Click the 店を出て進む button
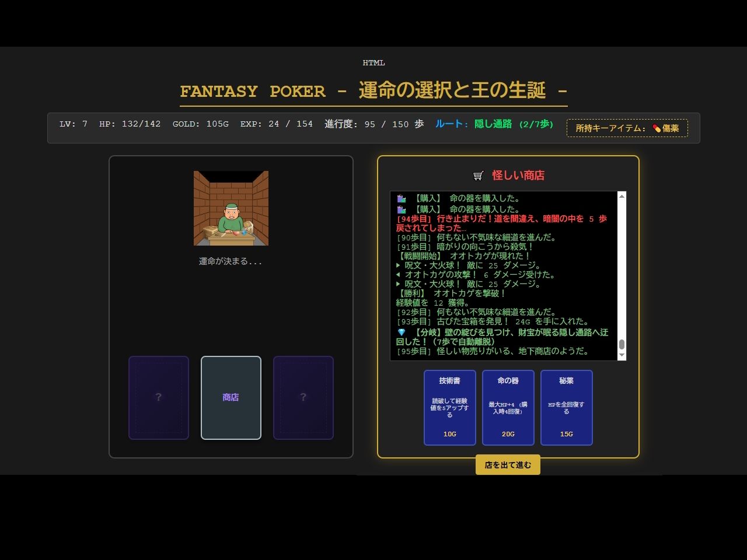The height and width of the screenshot is (560, 747). [508, 465]
